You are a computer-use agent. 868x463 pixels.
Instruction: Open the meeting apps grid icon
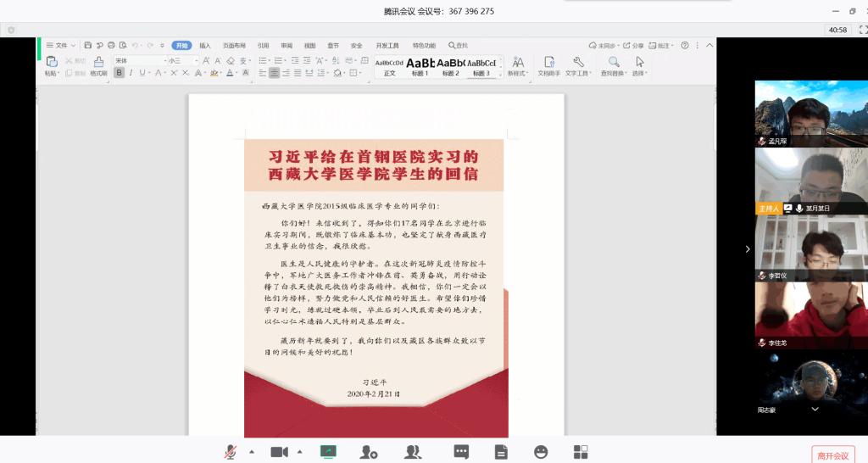click(x=581, y=452)
